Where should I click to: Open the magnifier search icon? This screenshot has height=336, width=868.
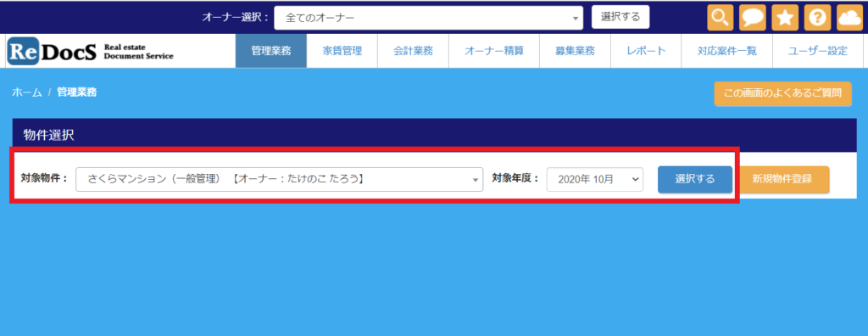tap(721, 18)
